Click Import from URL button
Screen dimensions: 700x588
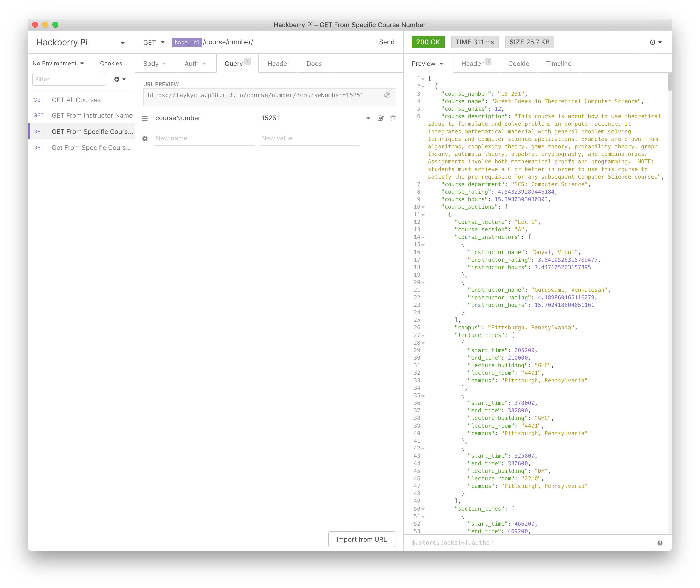click(x=361, y=539)
